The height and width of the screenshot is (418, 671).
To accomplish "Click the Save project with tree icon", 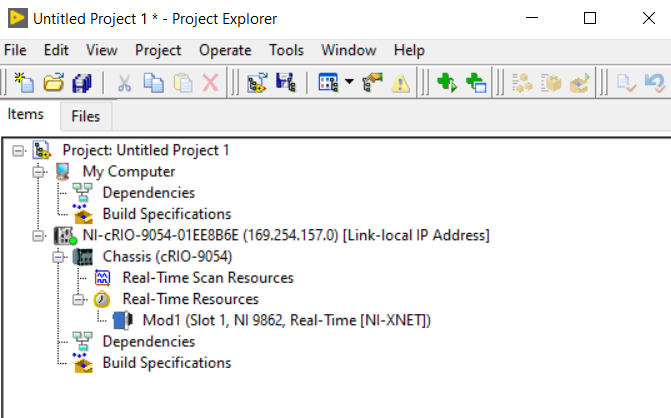I will [x=285, y=82].
